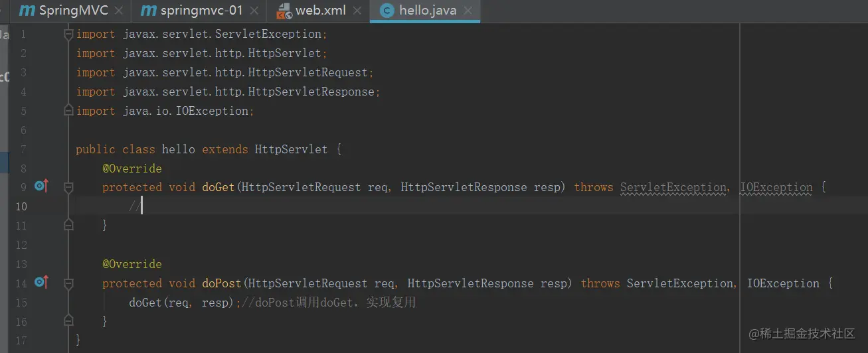This screenshot has height=353, width=868.
Task: Click the override gutter icon for doGet
Action: (41, 186)
